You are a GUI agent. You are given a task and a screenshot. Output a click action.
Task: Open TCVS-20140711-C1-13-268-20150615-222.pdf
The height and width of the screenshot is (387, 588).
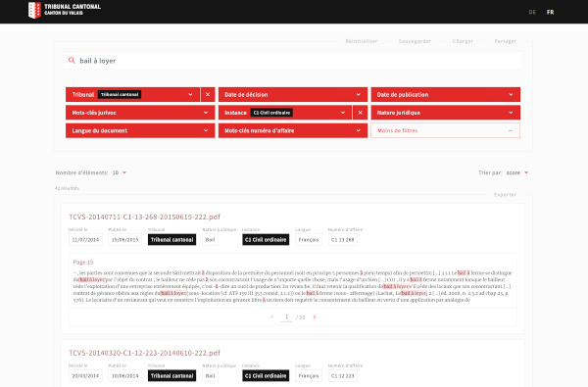pos(144,217)
